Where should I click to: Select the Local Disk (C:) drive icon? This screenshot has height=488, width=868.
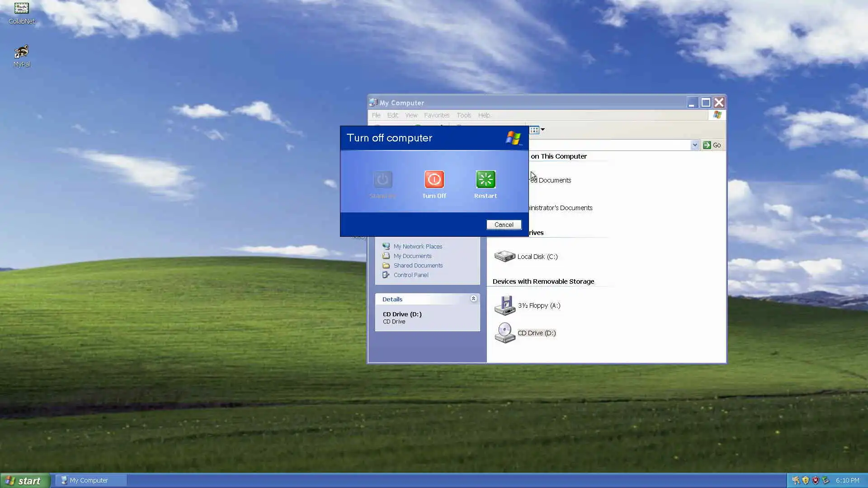tap(505, 257)
